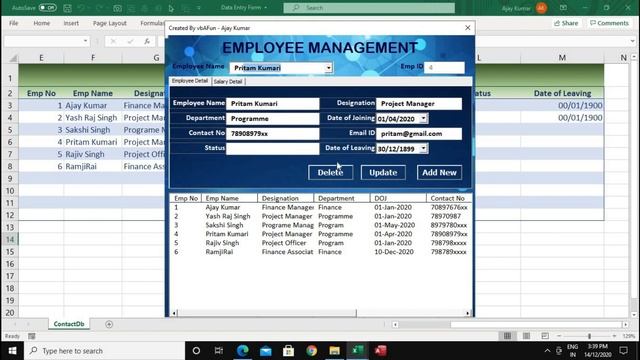Click the Delete button
Image resolution: width=640 pixels, height=360 pixels.
point(330,172)
